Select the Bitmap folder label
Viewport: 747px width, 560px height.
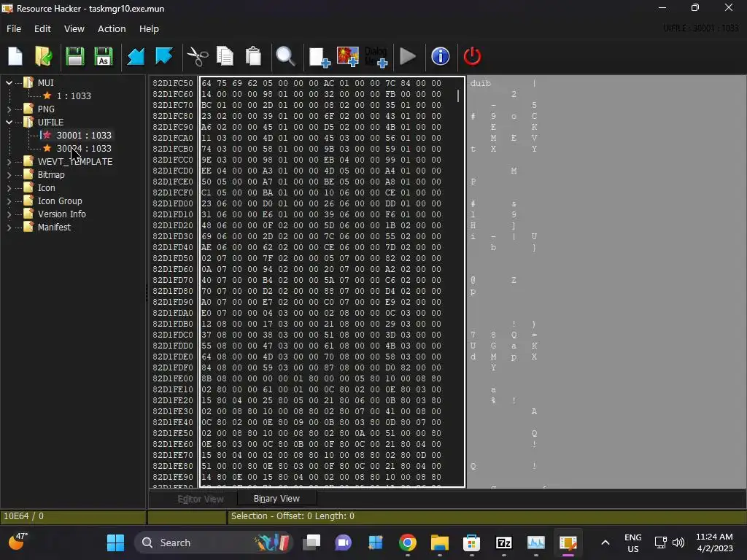(x=52, y=175)
